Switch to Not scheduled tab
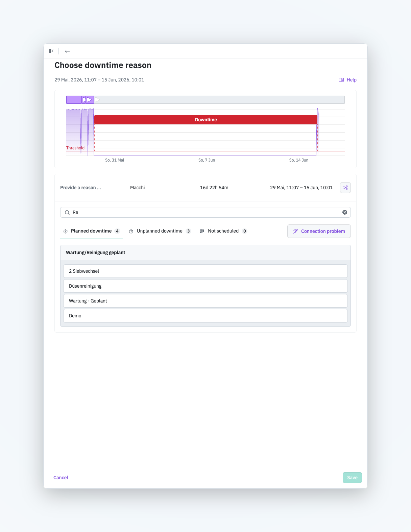The image size is (411, 532). [x=223, y=231]
